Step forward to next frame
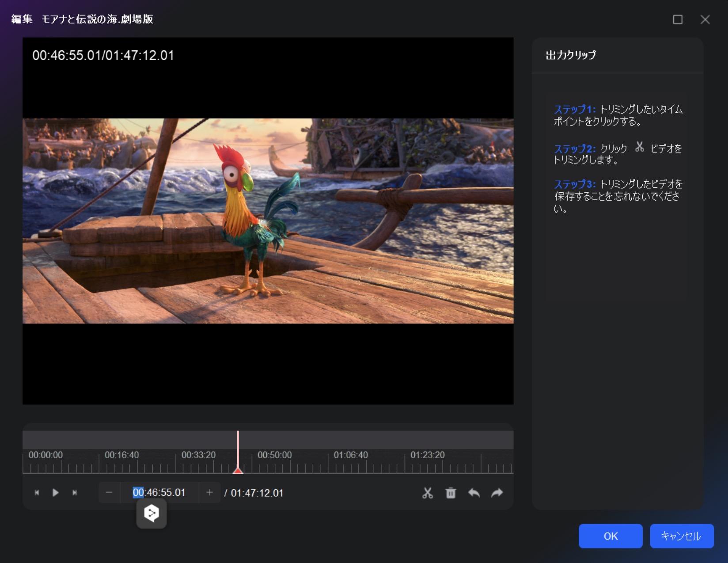The height and width of the screenshot is (563, 728). coord(75,492)
